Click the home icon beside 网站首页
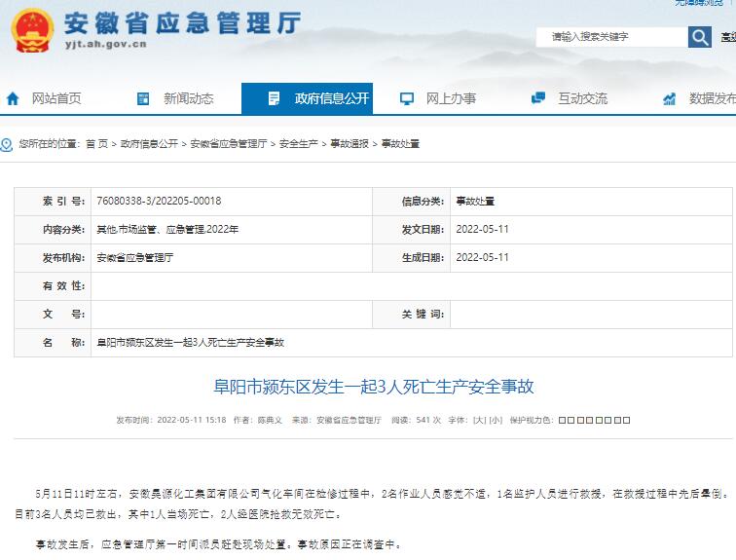The image size is (736, 560). [x=13, y=98]
